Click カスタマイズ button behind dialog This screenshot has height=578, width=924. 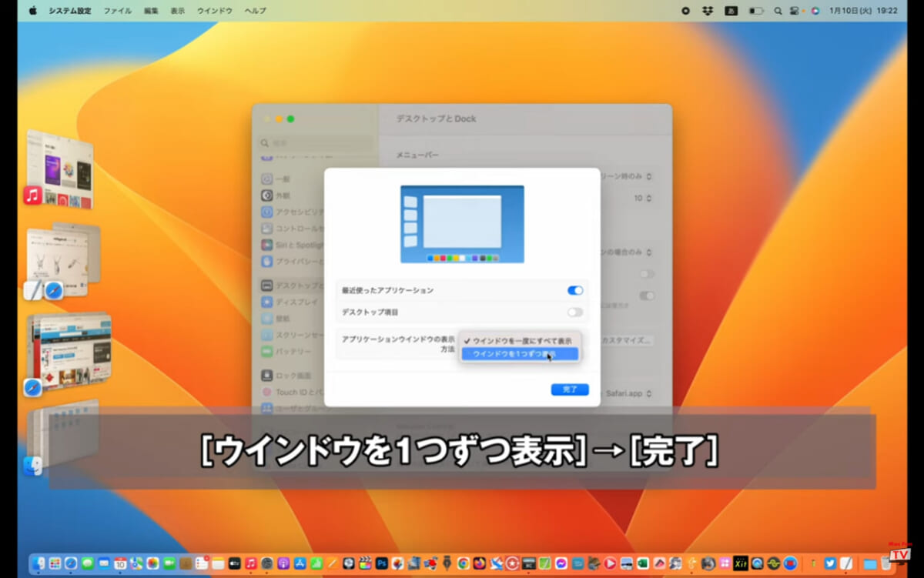(627, 339)
